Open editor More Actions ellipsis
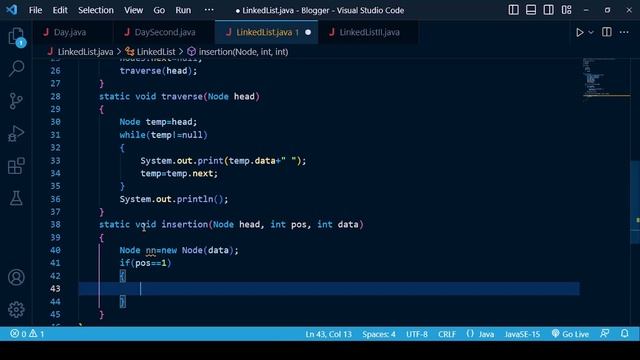The height and width of the screenshot is (360, 640). click(x=624, y=32)
